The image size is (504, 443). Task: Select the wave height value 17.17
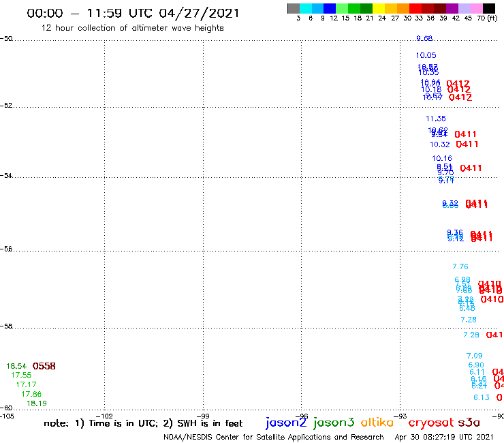click(27, 384)
